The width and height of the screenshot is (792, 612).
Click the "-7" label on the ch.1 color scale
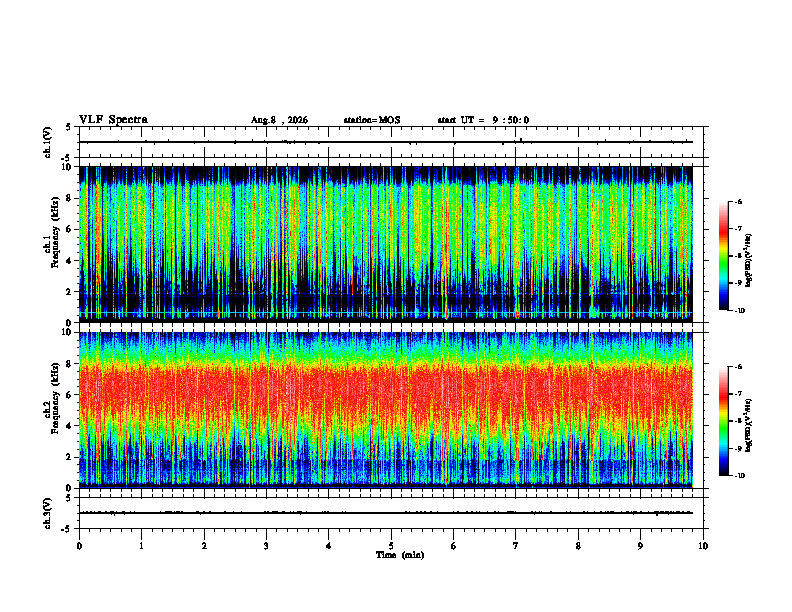point(738,229)
